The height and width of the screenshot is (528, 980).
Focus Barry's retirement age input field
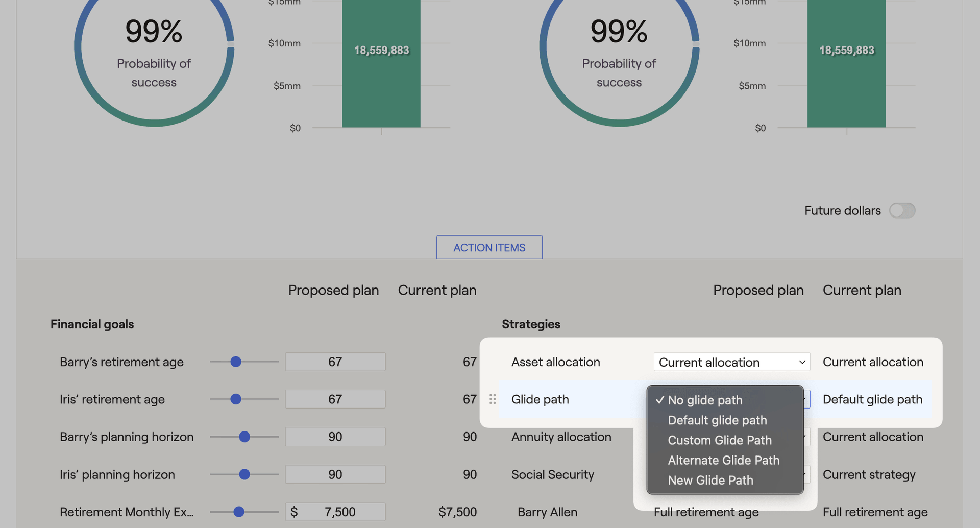click(x=335, y=362)
